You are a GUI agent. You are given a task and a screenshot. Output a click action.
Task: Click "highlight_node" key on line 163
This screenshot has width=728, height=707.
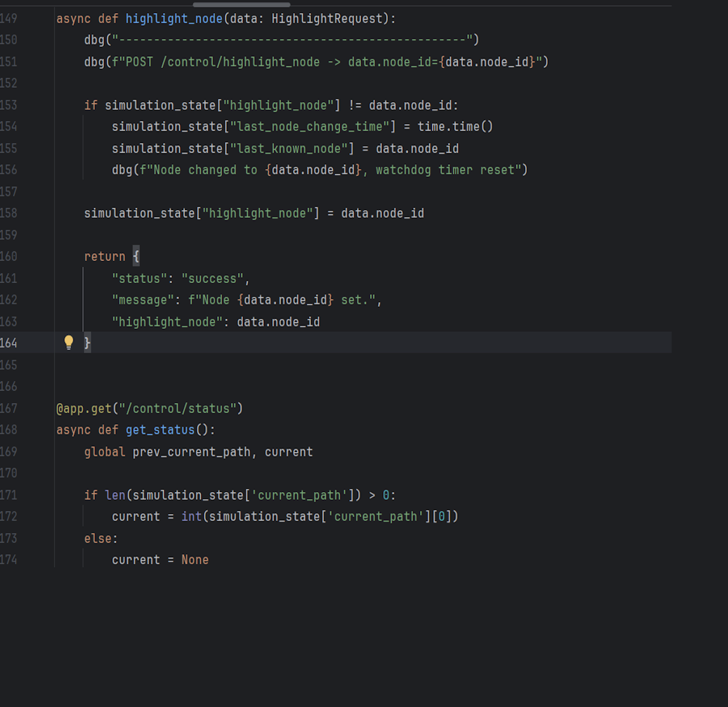coord(167,322)
